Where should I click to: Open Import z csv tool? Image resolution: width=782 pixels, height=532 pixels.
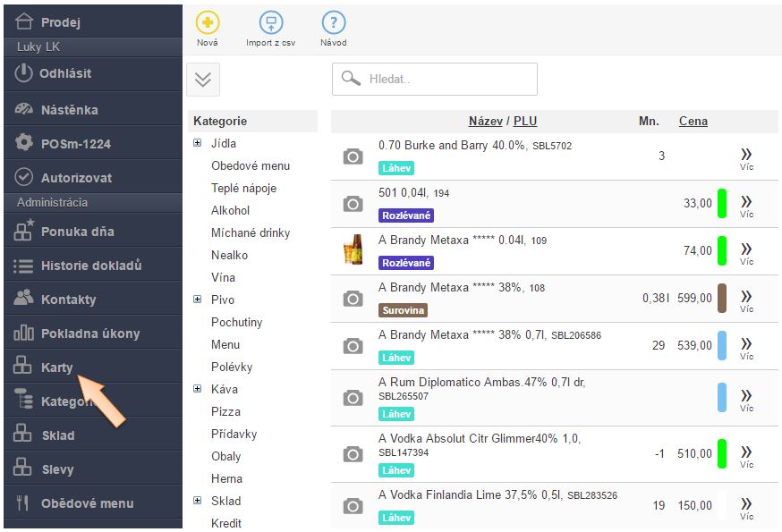pos(270,23)
